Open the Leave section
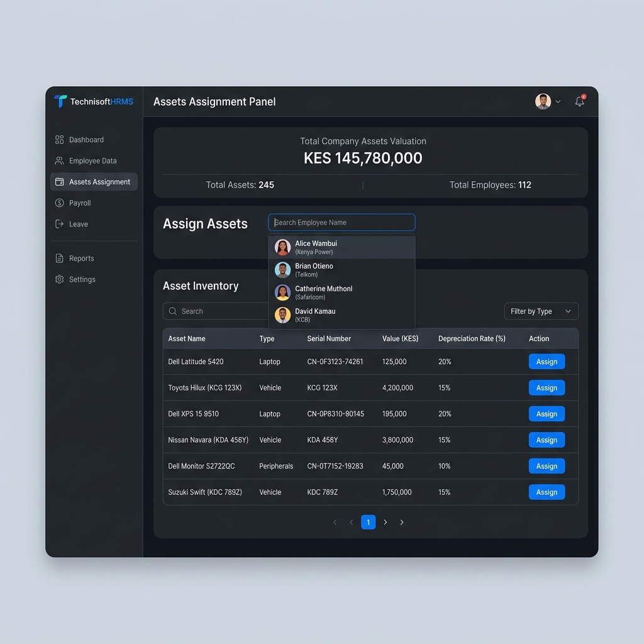Image resolution: width=644 pixels, height=644 pixels. click(x=94, y=224)
